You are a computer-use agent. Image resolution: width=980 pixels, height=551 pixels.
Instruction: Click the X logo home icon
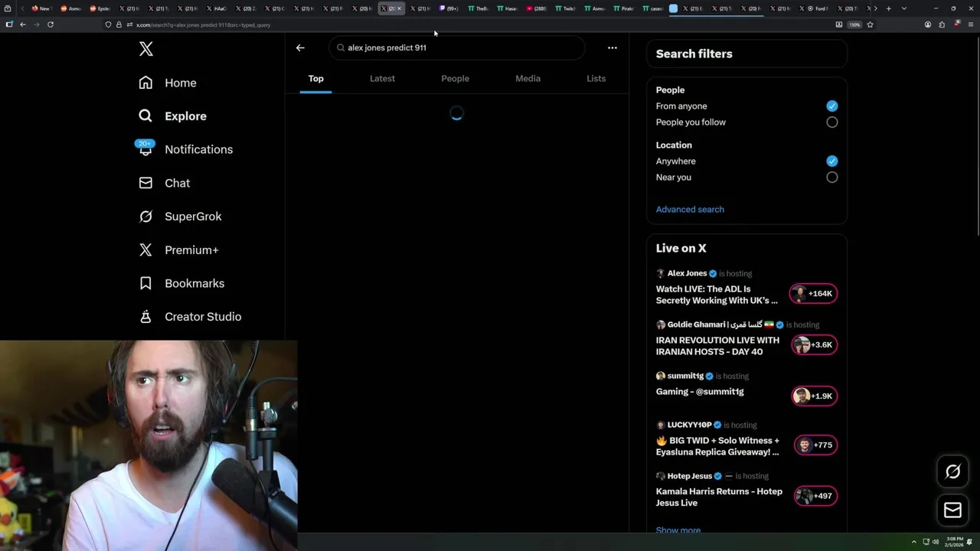[146, 50]
